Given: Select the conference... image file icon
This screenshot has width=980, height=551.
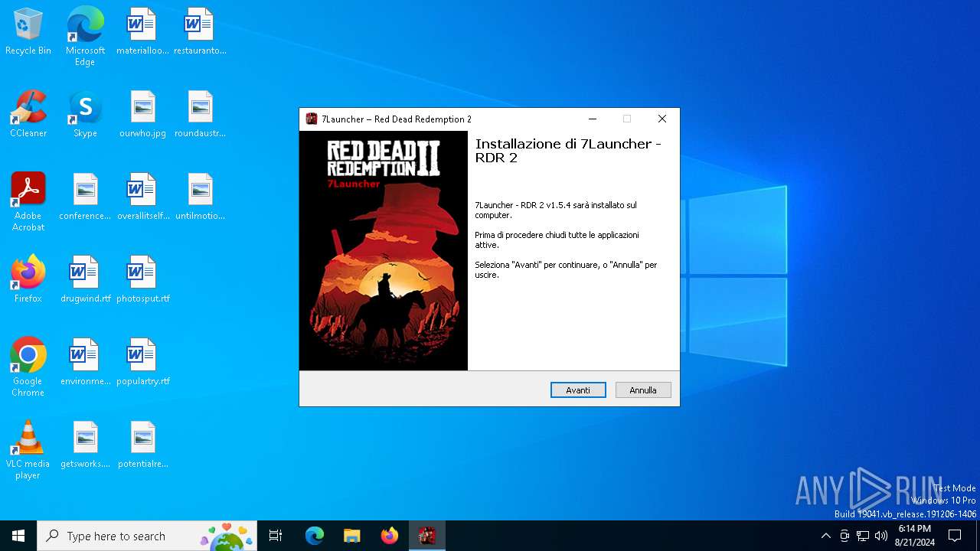Looking at the screenshot, I should 85,197.
